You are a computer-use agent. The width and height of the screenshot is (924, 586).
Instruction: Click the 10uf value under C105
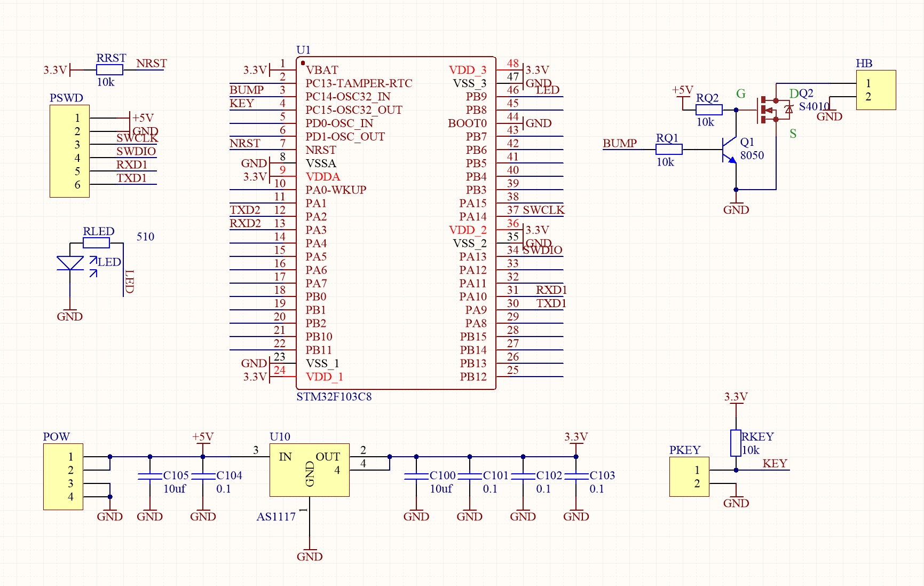(174, 489)
